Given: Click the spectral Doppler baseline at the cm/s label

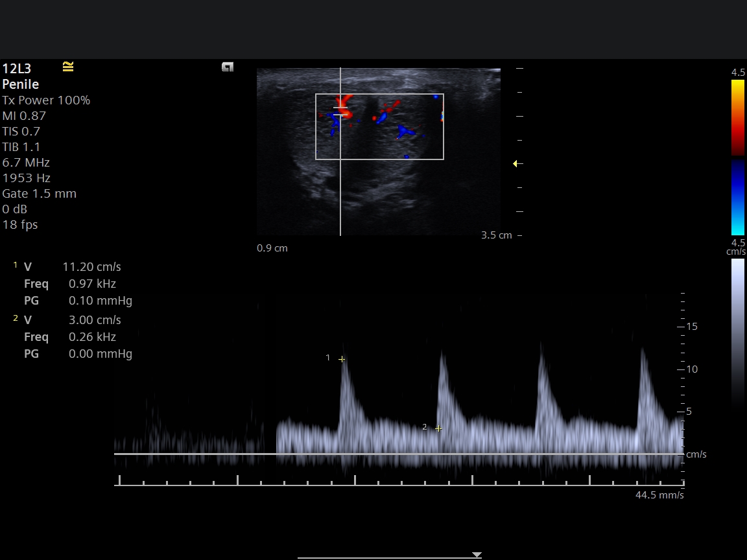Looking at the screenshot, I should point(696,454).
